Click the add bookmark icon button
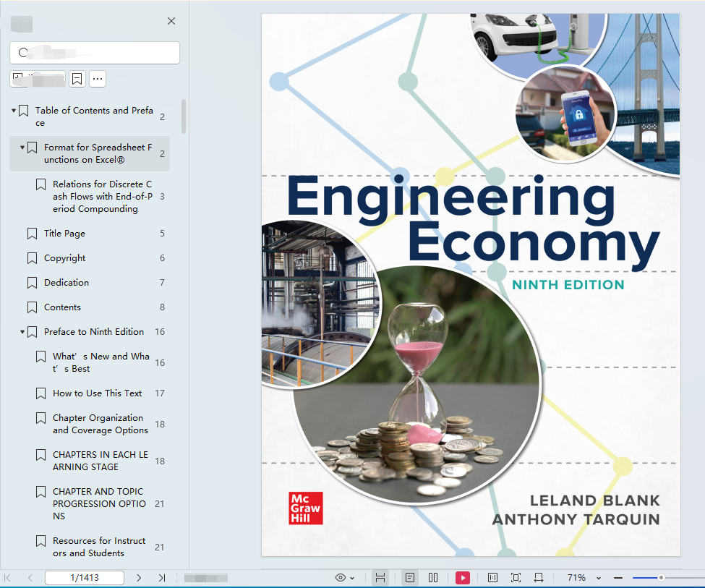The height and width of the screenshot is (588, 705). [77, 79]
